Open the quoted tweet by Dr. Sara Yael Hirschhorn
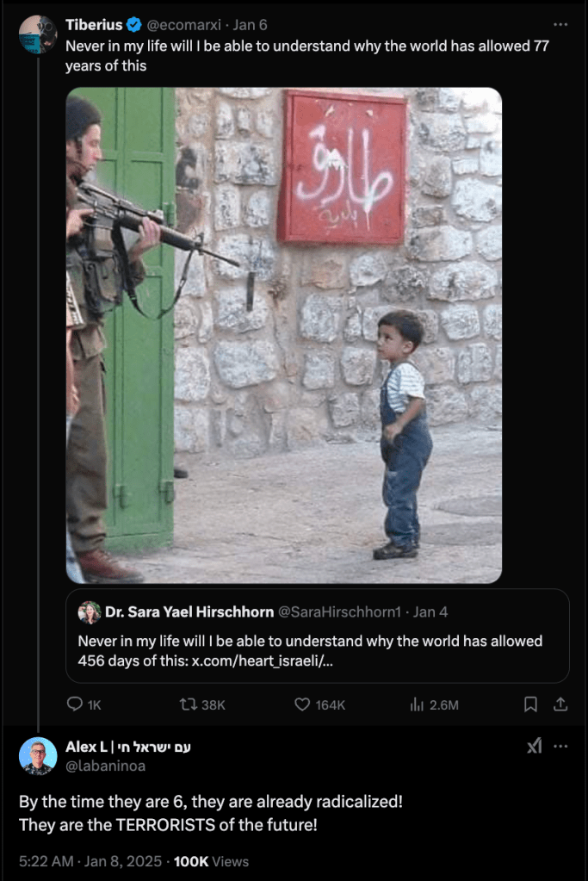588x881 pixels. [318, 636]
